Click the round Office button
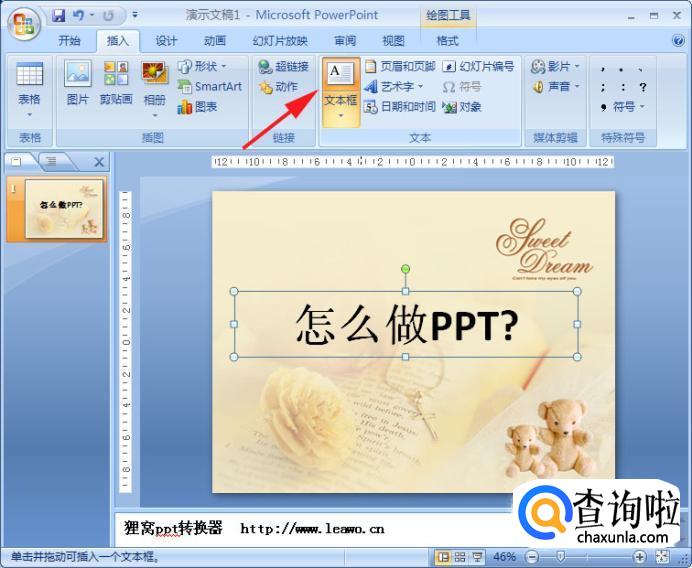This screenshot has width=692, height=568. point(25,23)
